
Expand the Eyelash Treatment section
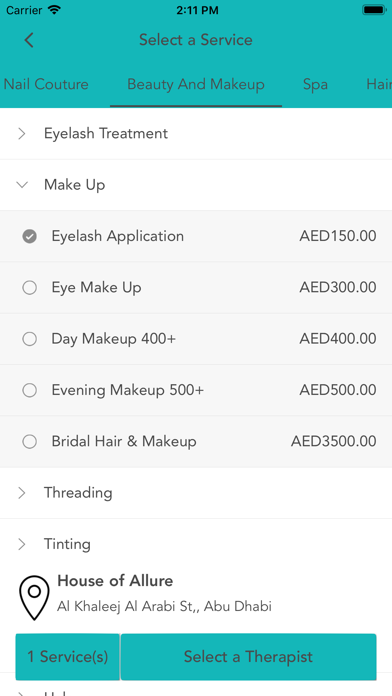[196, 134]
